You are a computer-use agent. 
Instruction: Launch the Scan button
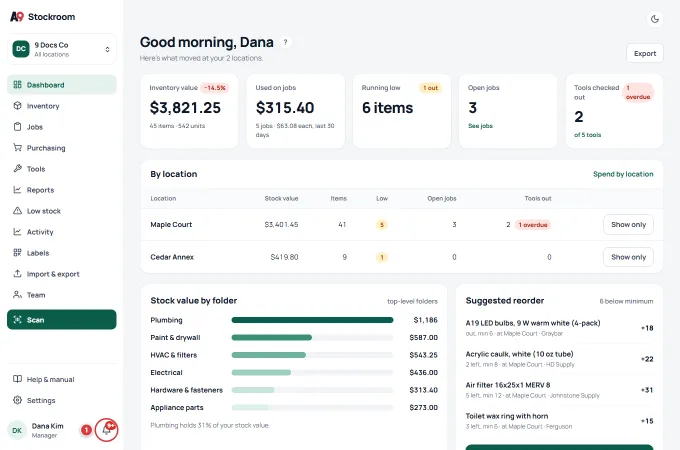[x=62, y=320]
